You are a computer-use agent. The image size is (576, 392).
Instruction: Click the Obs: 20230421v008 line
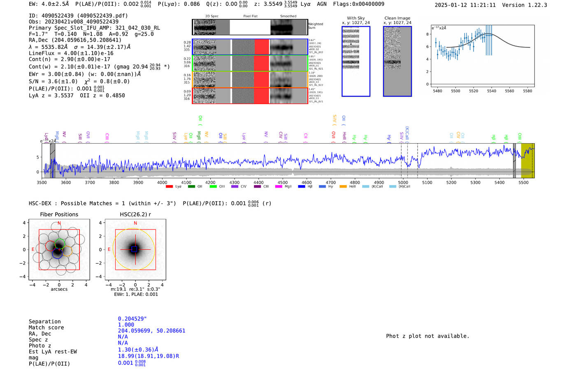pos(74,22)
